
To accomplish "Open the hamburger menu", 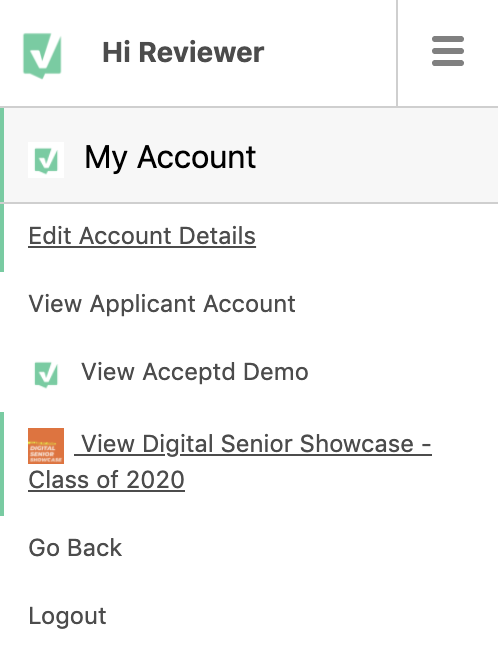I will (x=448, y=51).
